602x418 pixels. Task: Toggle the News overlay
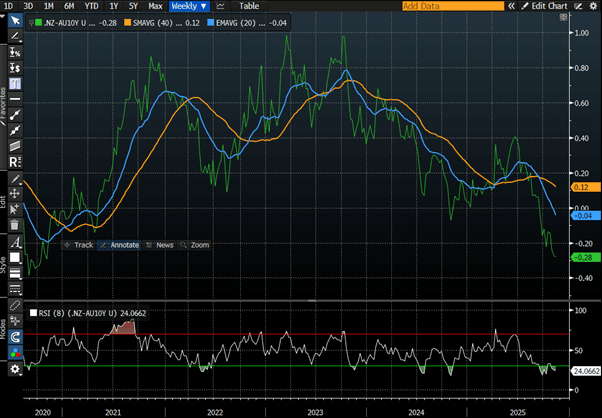[x=160, y=244]
